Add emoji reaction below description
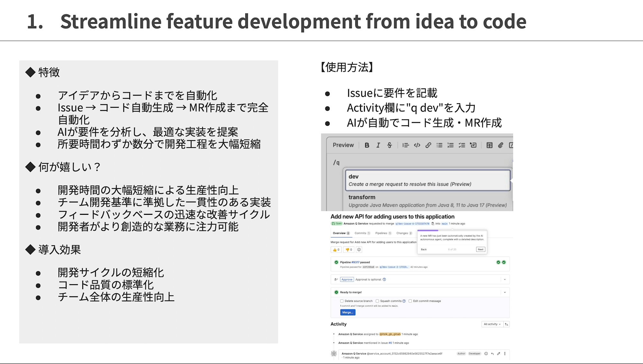643x364 pixels. coord(359,250)
